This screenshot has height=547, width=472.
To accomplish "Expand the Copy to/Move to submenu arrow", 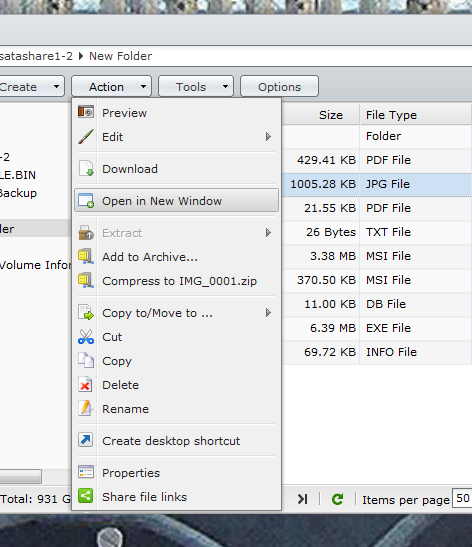I will click(x=268, y=313).
